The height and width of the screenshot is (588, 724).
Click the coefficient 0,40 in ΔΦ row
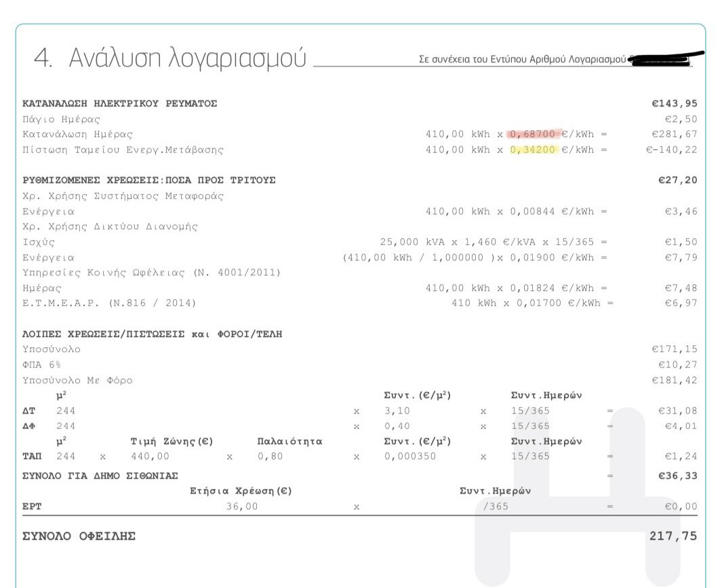coord(397,426)
